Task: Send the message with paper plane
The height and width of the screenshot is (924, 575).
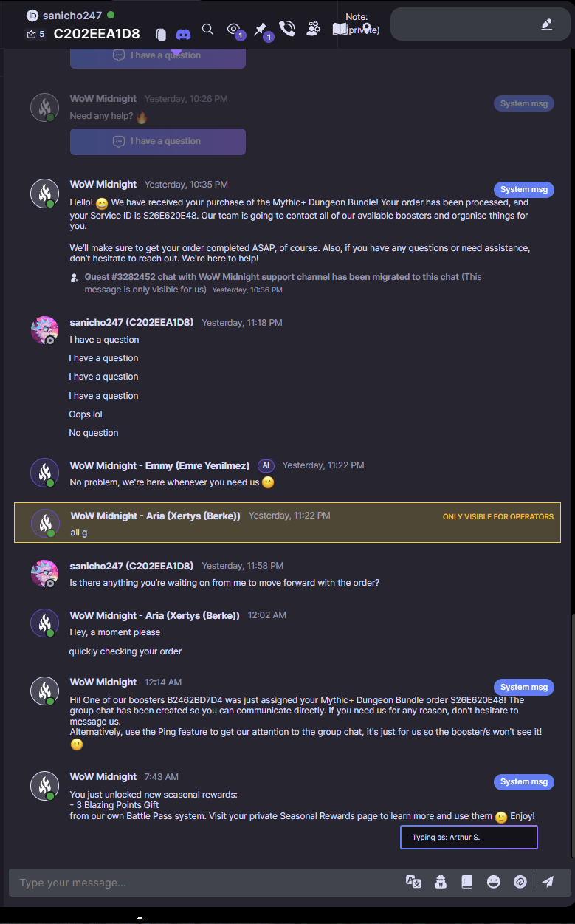Action: 548,882
